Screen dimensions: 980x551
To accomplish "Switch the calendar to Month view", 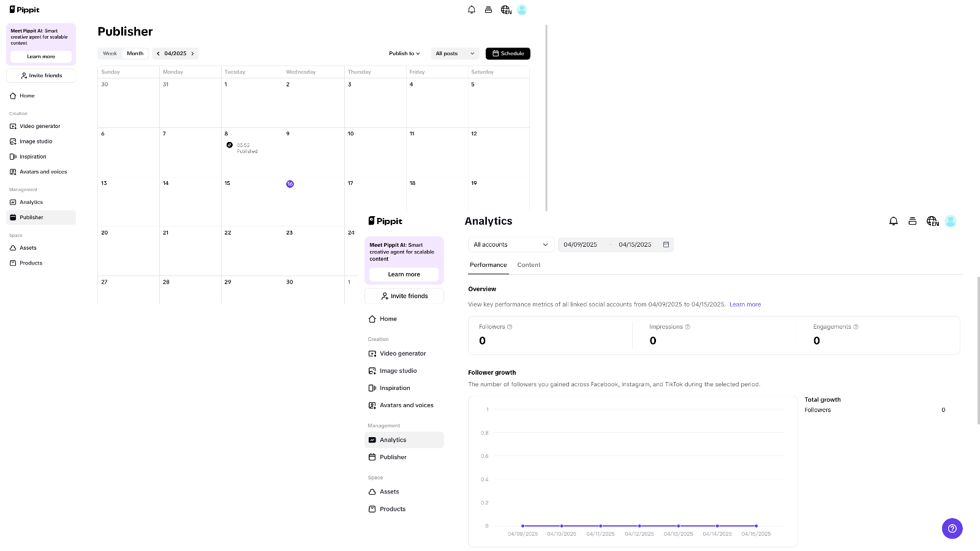I will [135, 53].
